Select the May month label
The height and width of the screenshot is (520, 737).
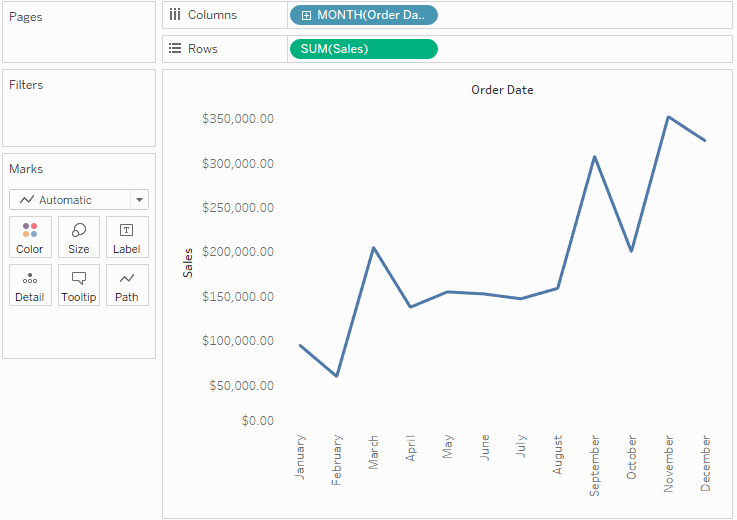tap(448, 446)
